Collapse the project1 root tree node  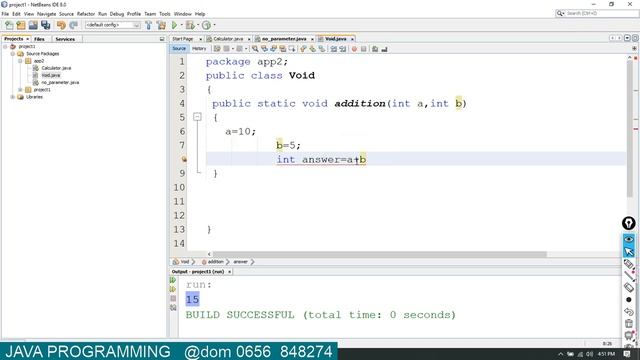[x=5, y=47]
